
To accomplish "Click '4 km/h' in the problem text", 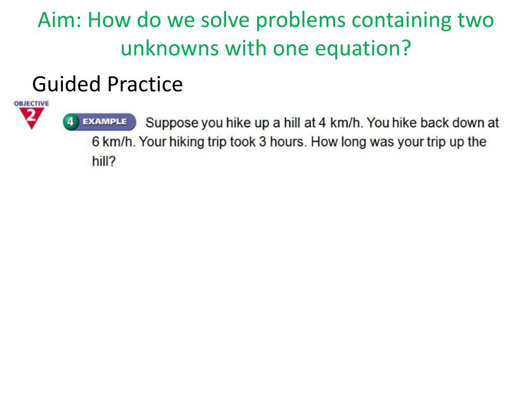I will coord(340,123).
